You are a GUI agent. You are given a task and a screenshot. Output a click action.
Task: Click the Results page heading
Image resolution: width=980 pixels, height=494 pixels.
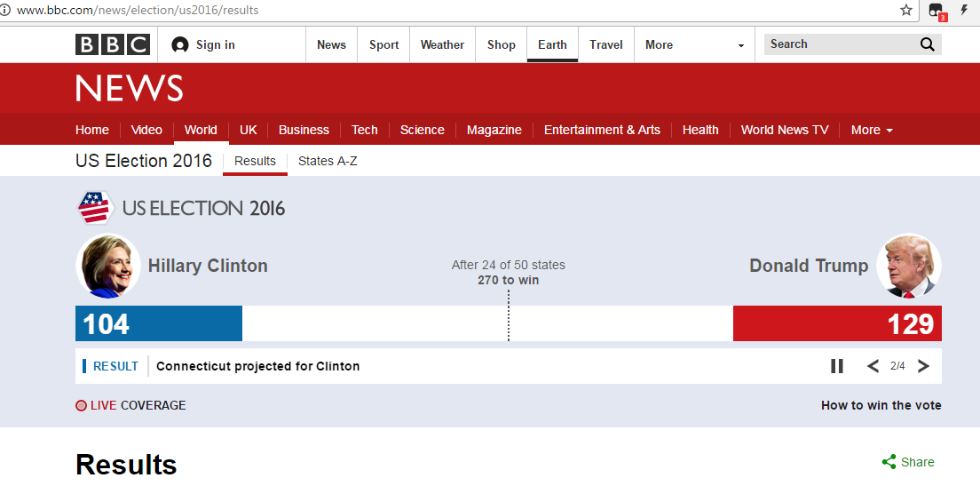click(x=126, y=465)
